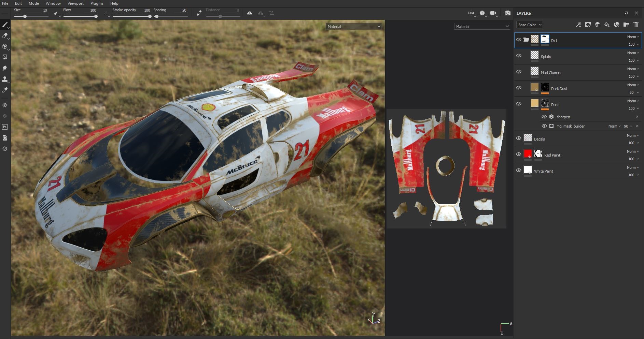Hide the Splats layer
644x339 pixels.
point(519,56)
